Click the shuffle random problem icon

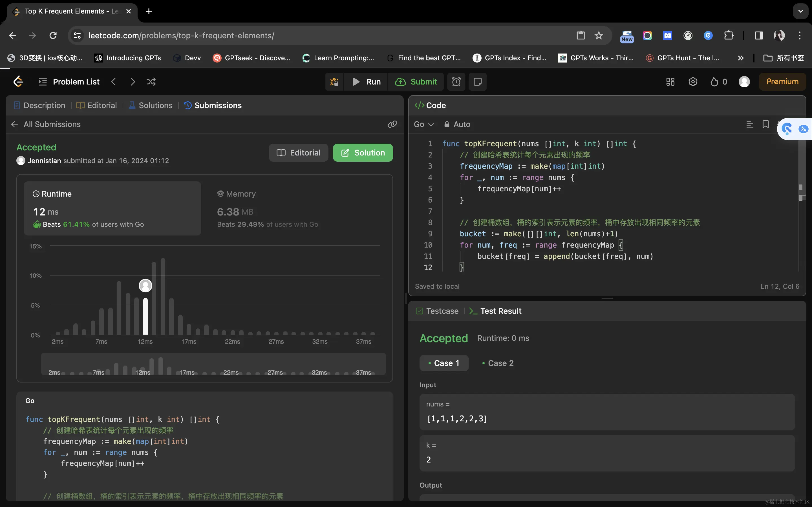[x=151, y=82]
